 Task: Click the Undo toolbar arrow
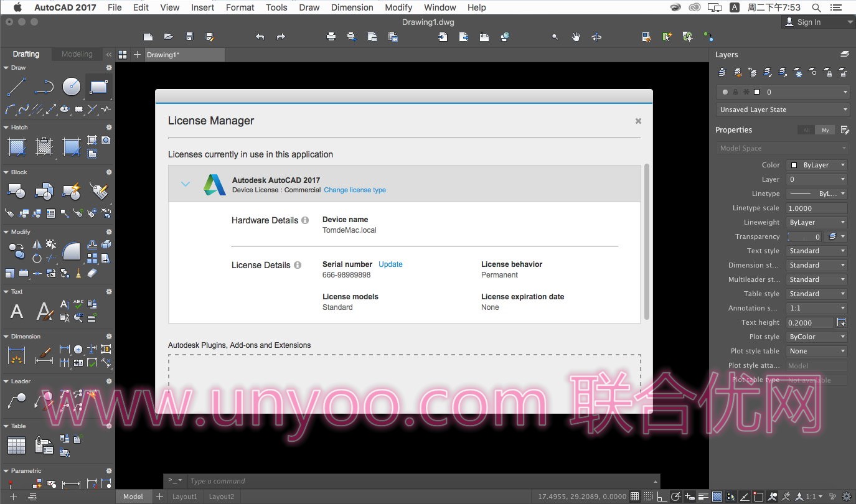[x=260, y=37]
